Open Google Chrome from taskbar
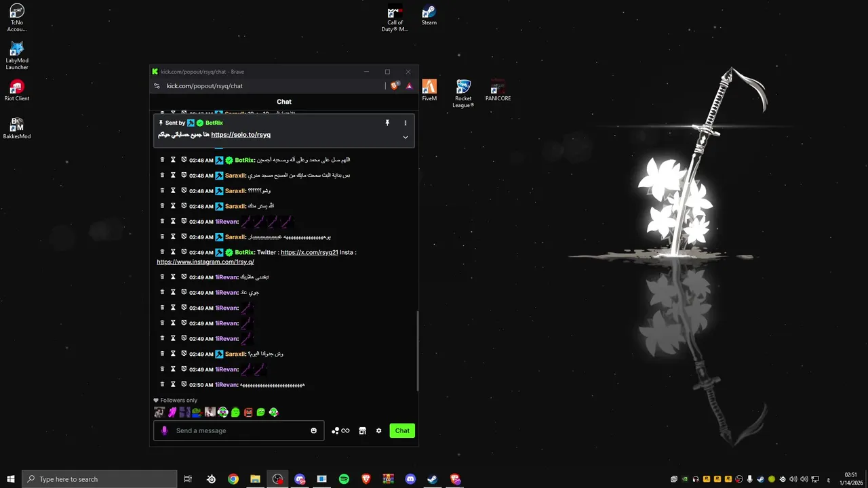This screenshot has width=868, height=488. tap(233, 479)
